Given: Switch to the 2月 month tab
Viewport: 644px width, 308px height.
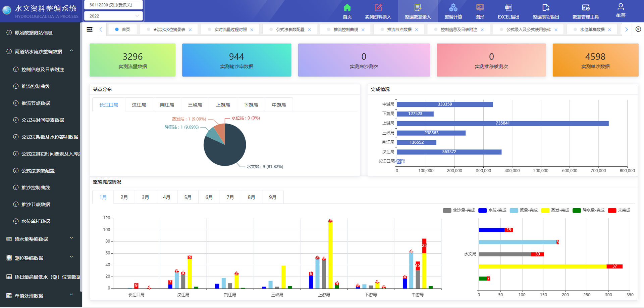Looking at the screenshot, I should pos(124,197).
